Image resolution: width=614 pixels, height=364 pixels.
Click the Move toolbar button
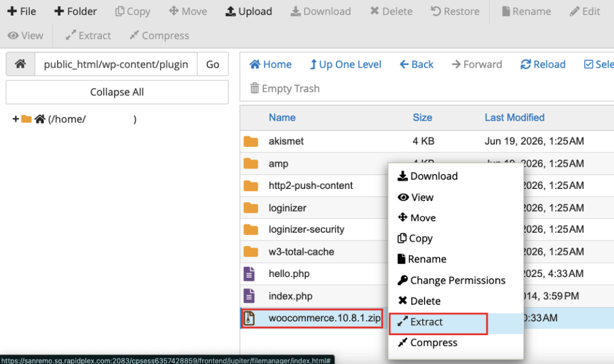tap(188, 11)
